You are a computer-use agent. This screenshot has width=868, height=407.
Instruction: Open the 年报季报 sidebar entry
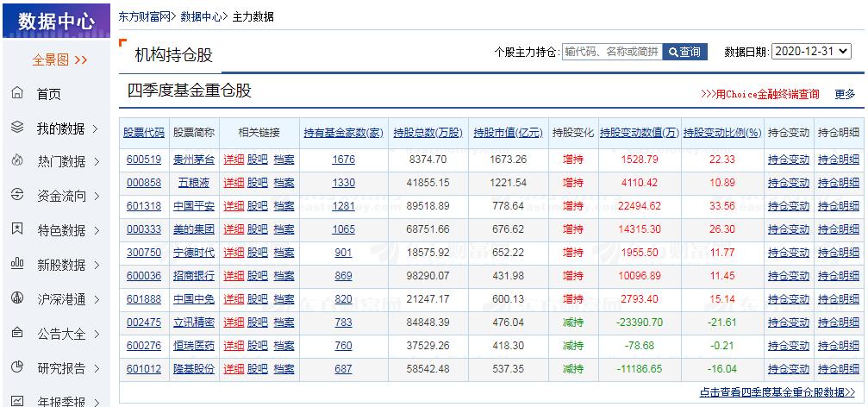(61, 401)
